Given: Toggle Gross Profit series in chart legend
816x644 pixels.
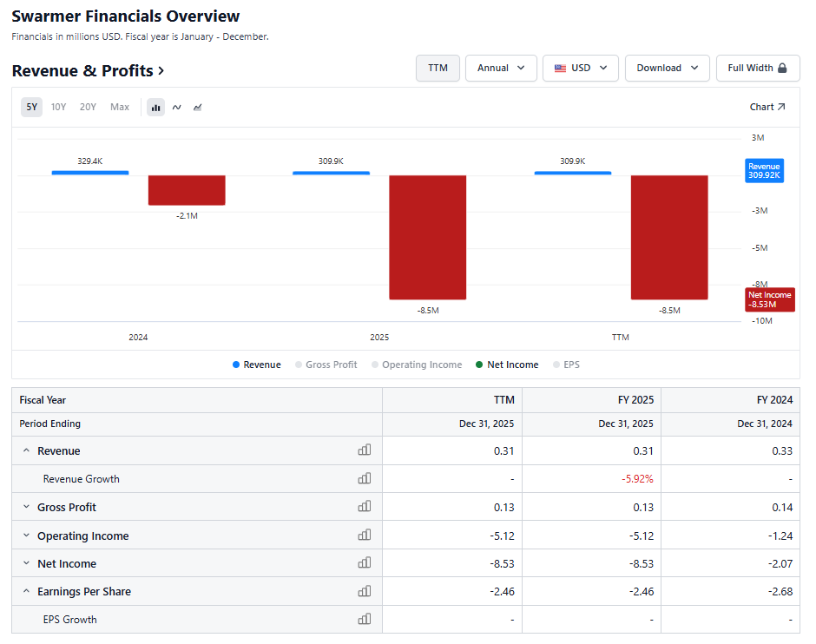Looking at the screenshot, I should [326, 365].
